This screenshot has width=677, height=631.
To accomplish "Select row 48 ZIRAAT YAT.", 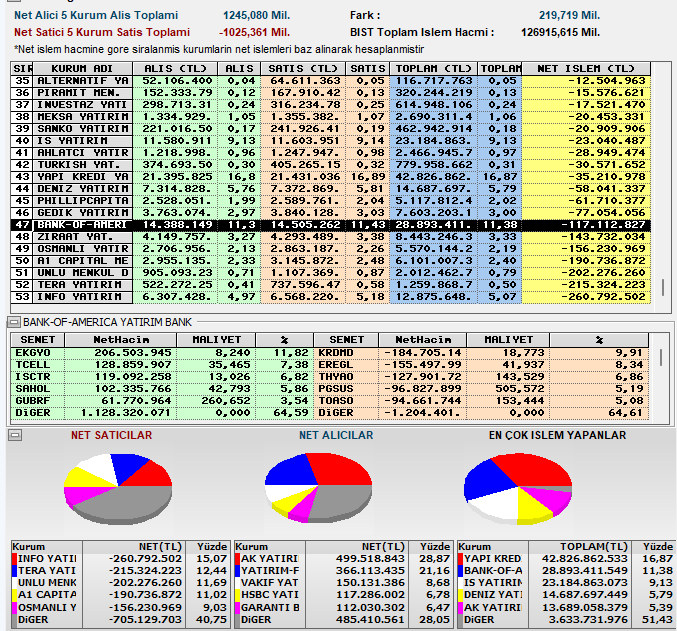I will click(331, 237).
